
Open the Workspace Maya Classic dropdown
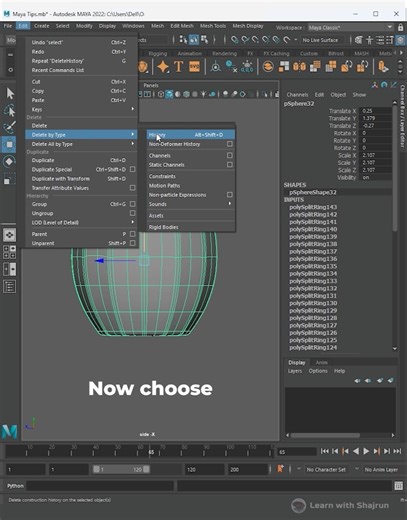(350, 28)
